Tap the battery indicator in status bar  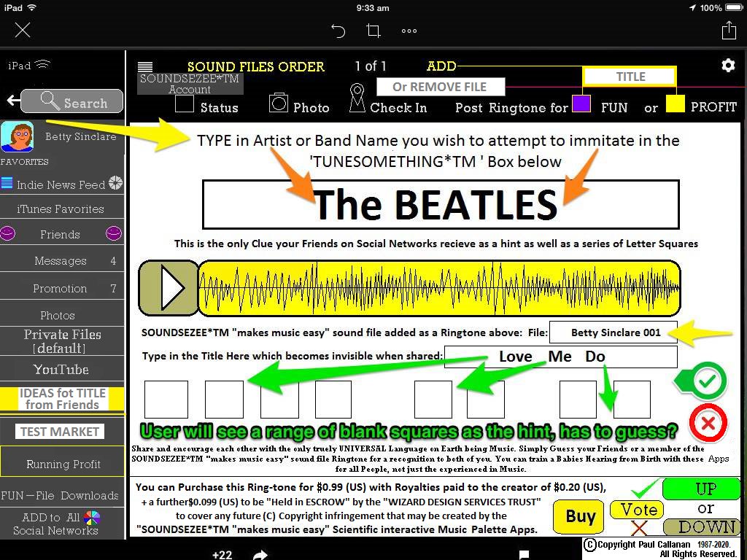coord(734,7)
